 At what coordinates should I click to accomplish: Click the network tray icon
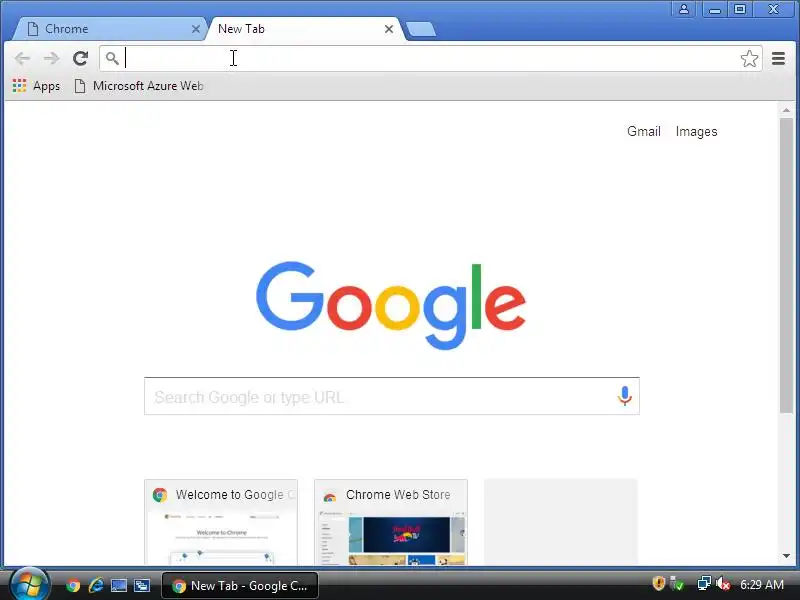click(x=704, y=583)
